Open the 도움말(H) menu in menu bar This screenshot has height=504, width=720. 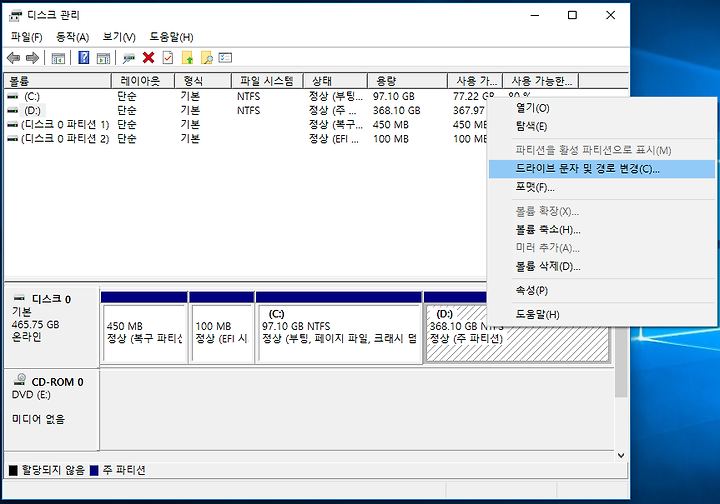click(x=171, y=37)
